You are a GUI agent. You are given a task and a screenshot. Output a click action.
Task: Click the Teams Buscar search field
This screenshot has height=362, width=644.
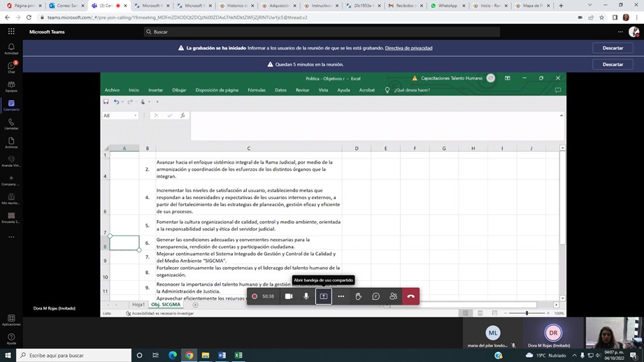pyautogui.click(x=322, y=31)
